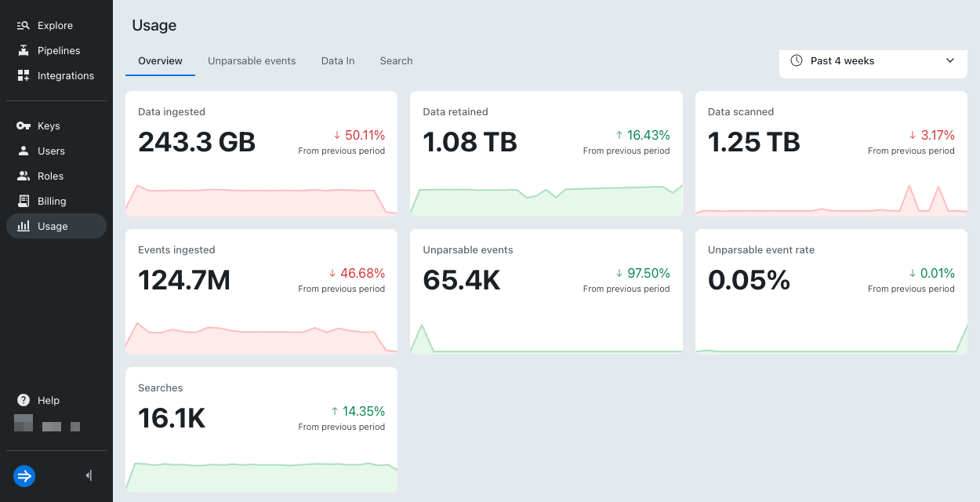Click the chevron on the time range selector
Screen dimensions: 980x502
(x=950, y=61)
